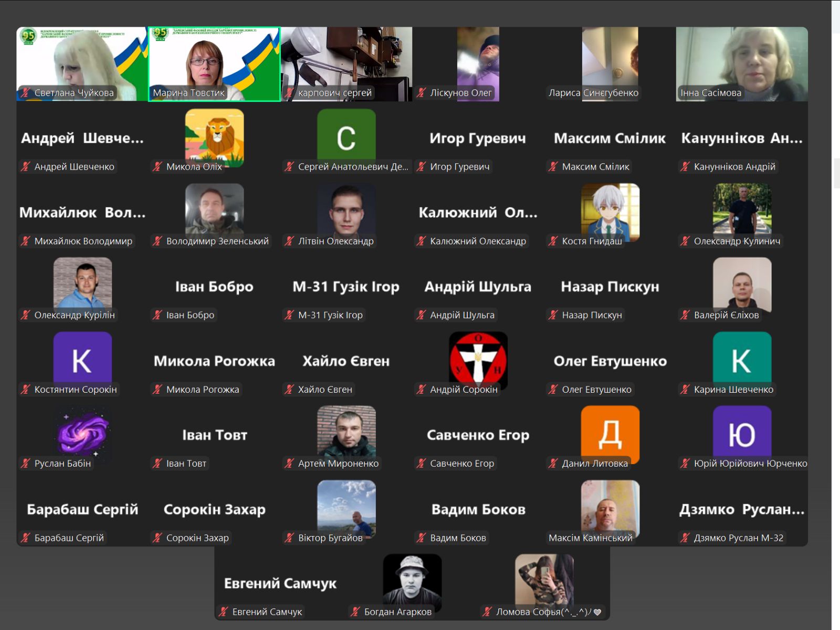Click the vertical scrollbar on right edge
The image size is (840, 630).
pyautogui.click(x=836, y=173)
